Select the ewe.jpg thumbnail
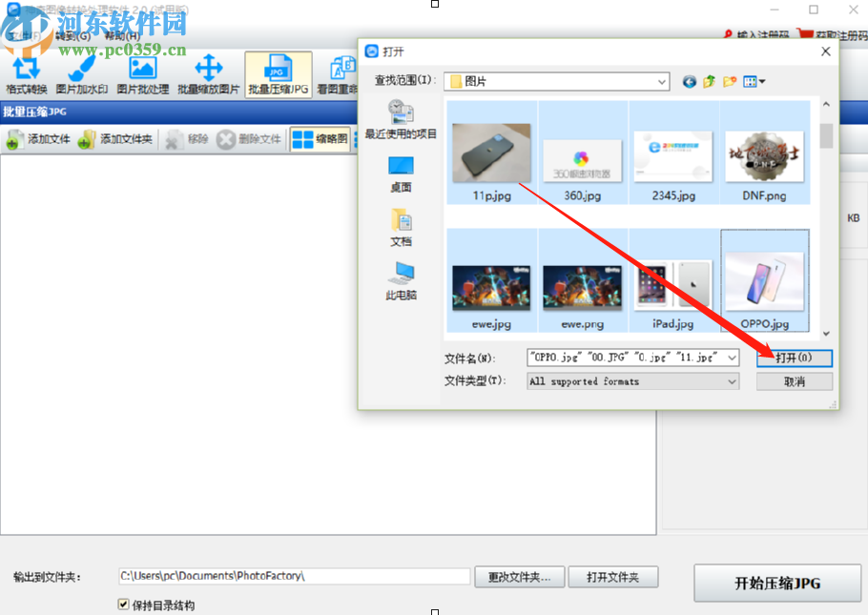This screenshot has width=868, height=615. click(491, 280)
